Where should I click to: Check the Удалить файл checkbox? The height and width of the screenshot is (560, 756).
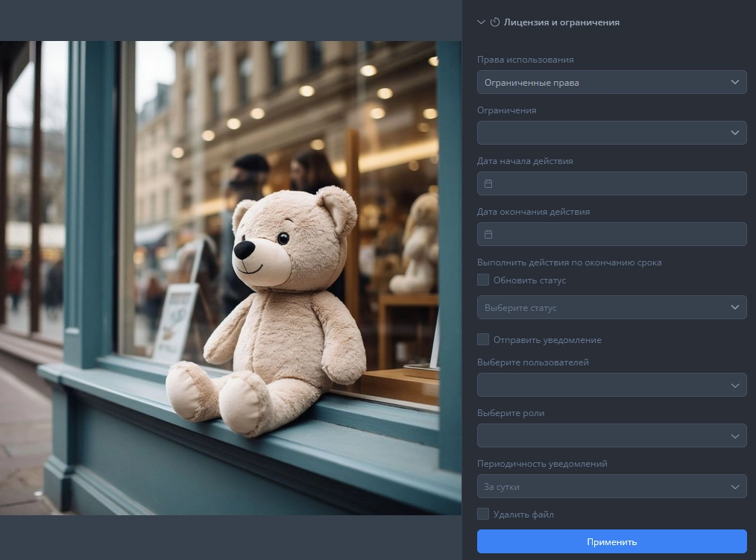pyautogui.click(x=483, y=514)
